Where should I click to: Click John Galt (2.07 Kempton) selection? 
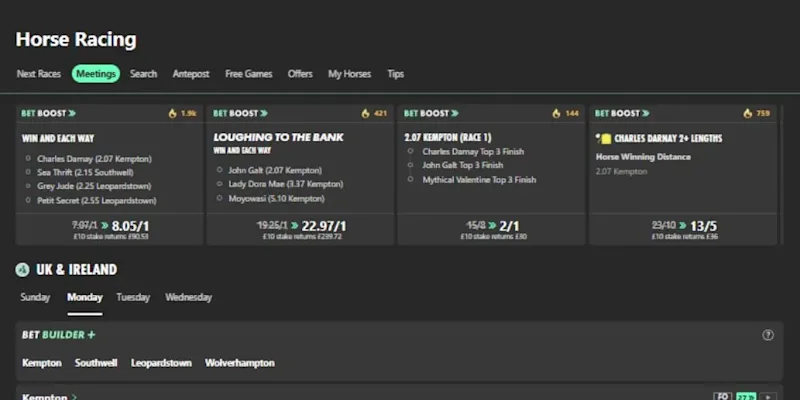tap(276, 170)
